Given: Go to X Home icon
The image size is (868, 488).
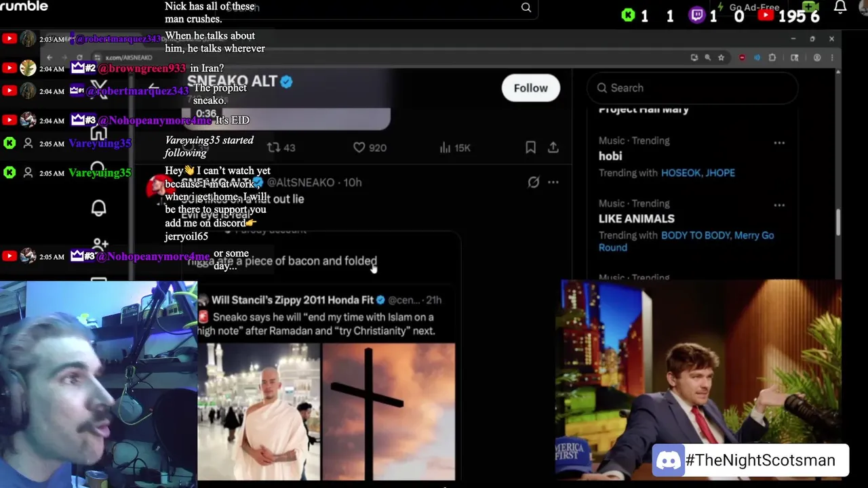Looking at the screenshot, I should (99, 132).
